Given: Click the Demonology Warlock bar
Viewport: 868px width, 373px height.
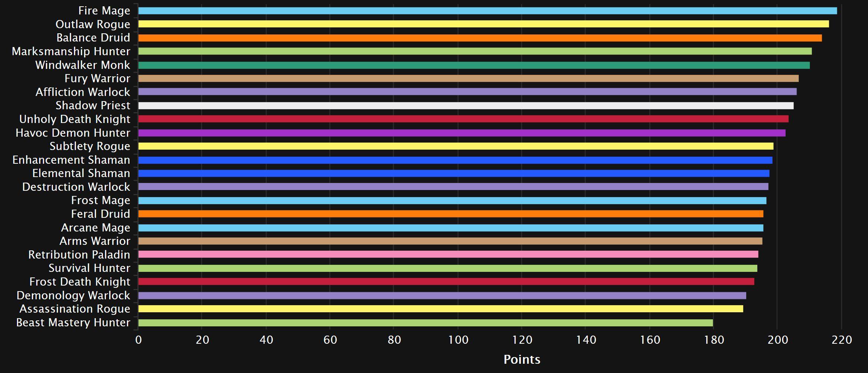Looking at the screenshot, I should point(442,296).
